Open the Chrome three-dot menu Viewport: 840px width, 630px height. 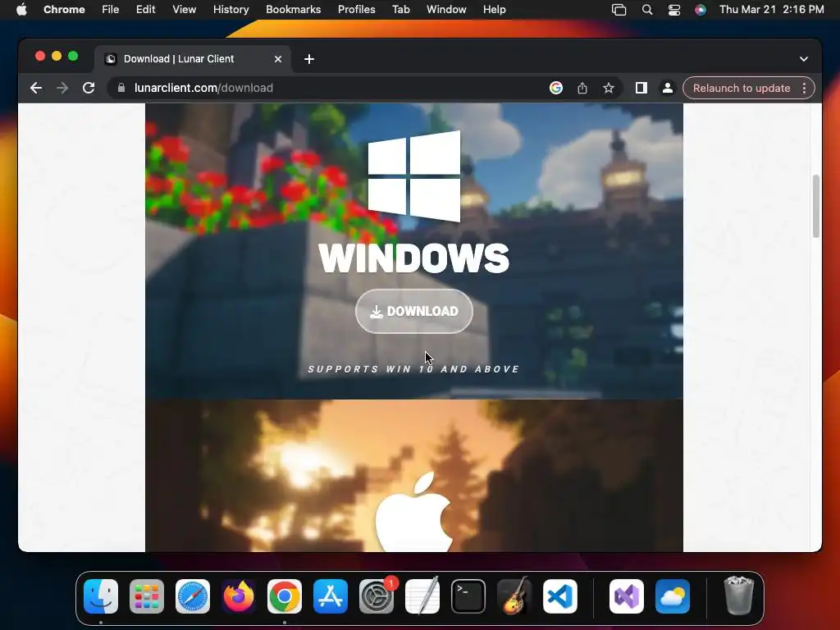coord(804,88)
